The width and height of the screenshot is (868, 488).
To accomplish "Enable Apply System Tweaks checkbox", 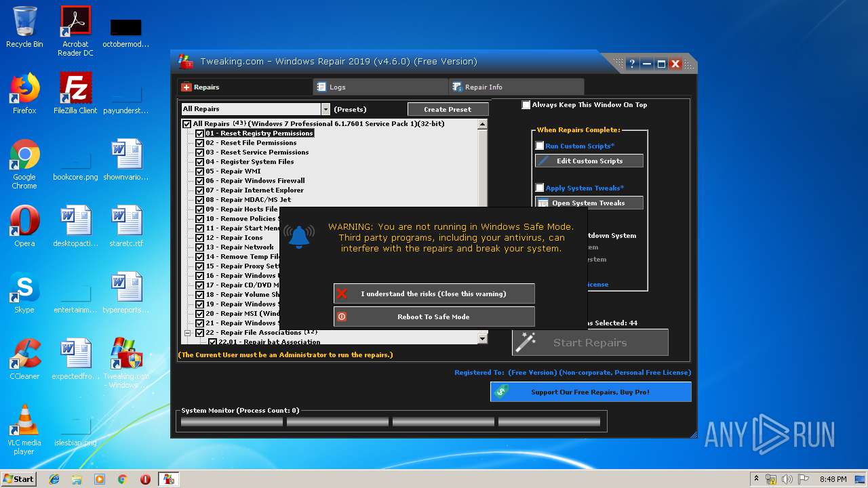I will click(540, 188).
